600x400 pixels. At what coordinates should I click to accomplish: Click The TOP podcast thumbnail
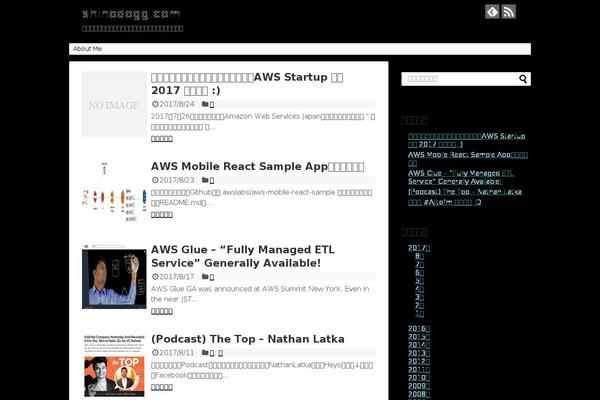[x=114, y=366]
